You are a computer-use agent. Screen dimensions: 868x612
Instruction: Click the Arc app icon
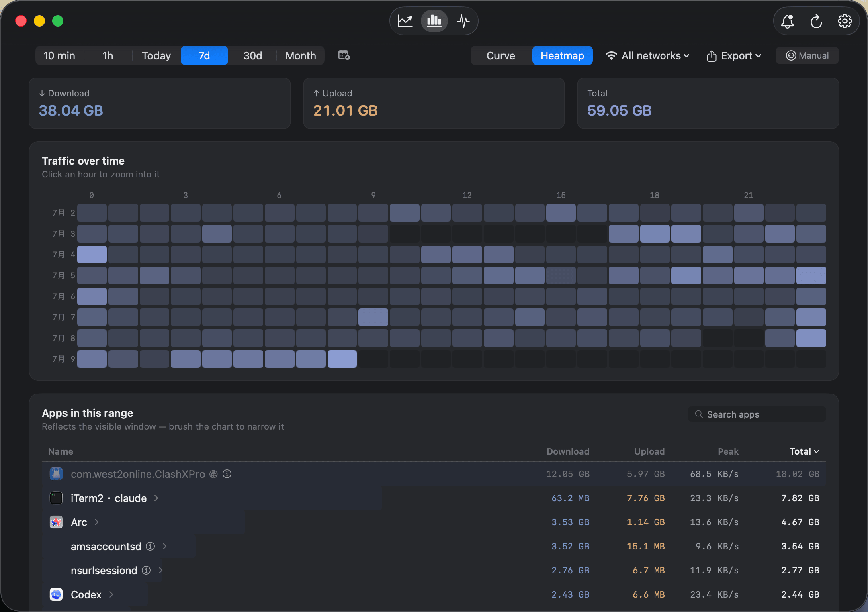56,522
